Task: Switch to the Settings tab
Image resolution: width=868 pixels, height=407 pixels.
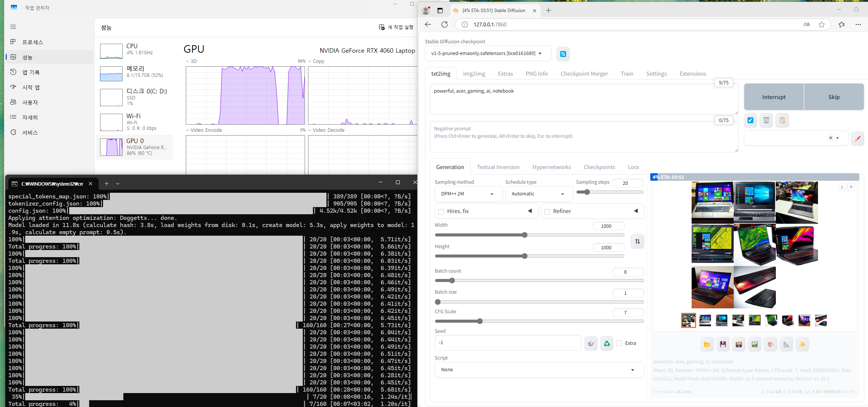Action: tap(656, 74)
